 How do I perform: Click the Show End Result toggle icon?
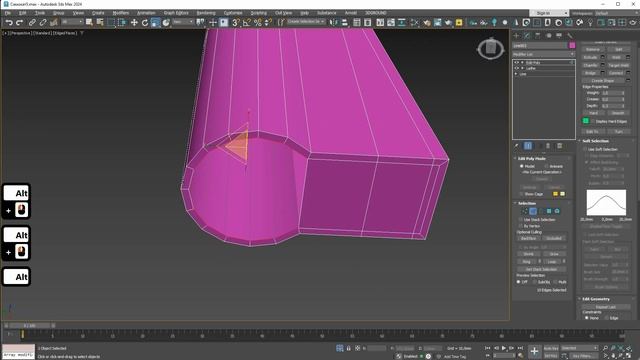tap(528, 146)
